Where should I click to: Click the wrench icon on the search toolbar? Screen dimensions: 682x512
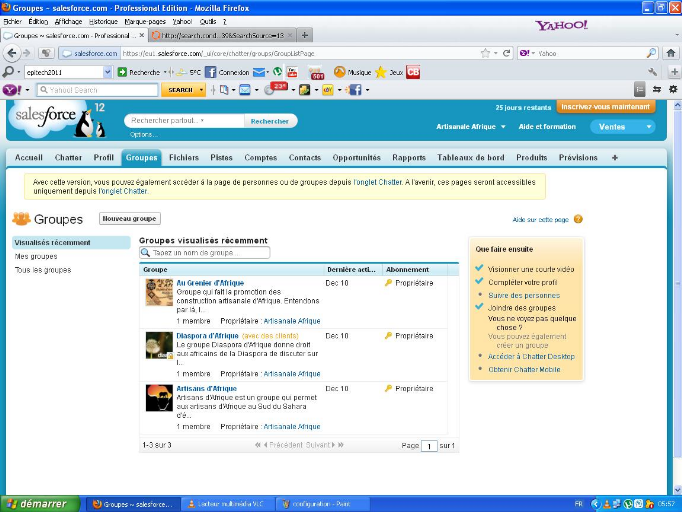[652, 72]
